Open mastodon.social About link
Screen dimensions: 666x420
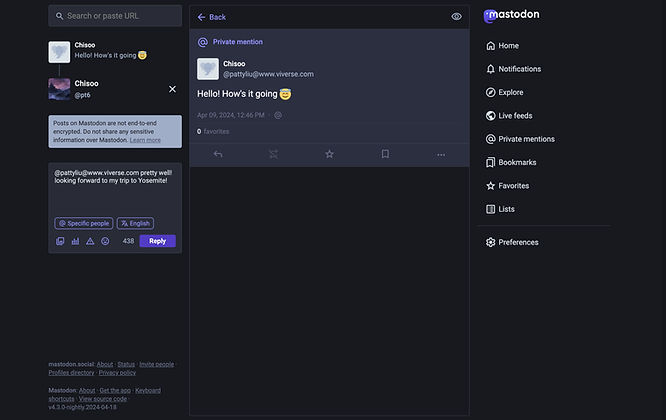pos(105,364)
